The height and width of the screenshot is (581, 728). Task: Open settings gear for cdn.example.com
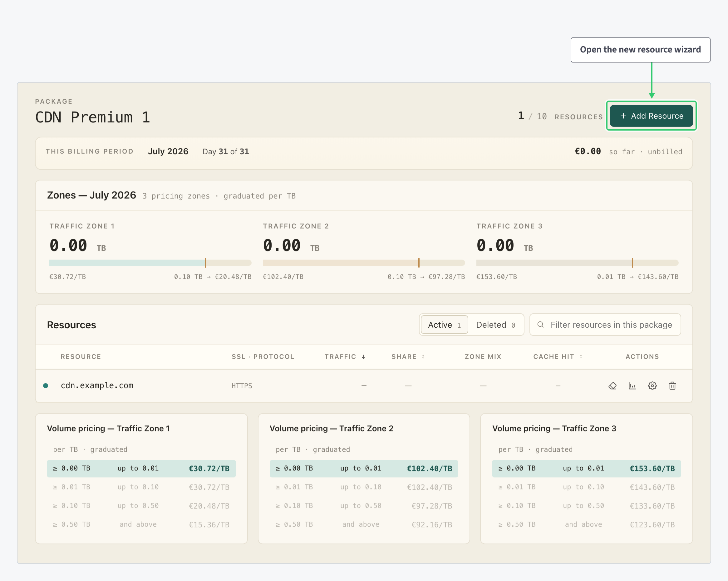(652, 386)
